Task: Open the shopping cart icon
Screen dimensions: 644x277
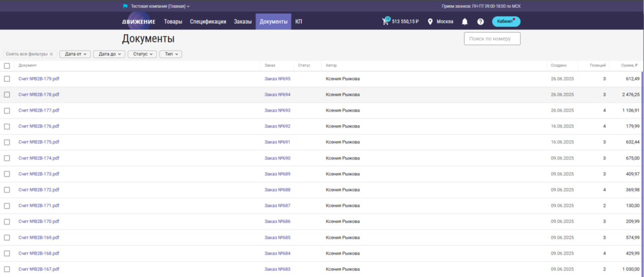Action: [386, 22]
